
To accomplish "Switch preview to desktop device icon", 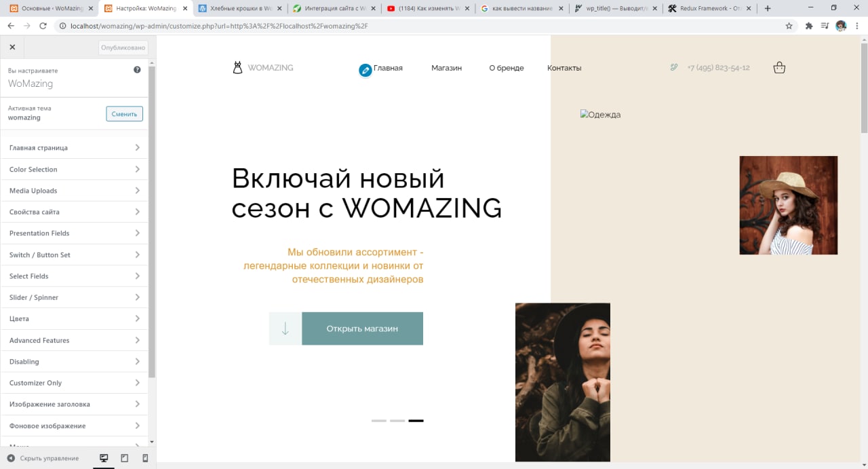I will (104, 458).
